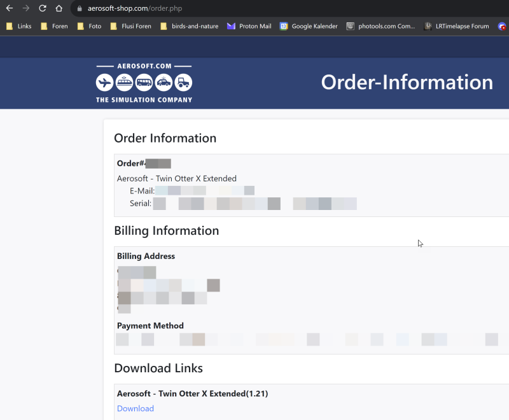Screen dimensions: 509x420
Task: Click the birds-and-nature folder icon
Action: (164, 26)
